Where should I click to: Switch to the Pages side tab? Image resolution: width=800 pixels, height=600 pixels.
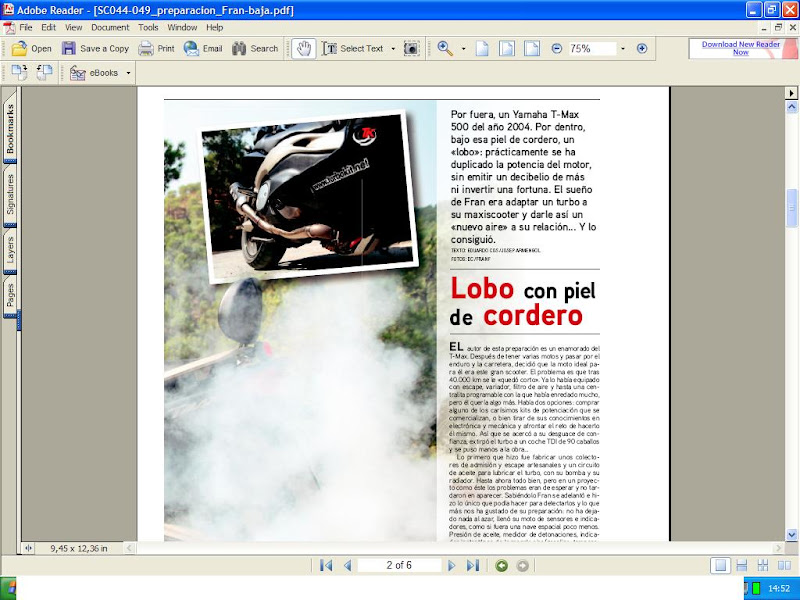click(x=10, y=295)
